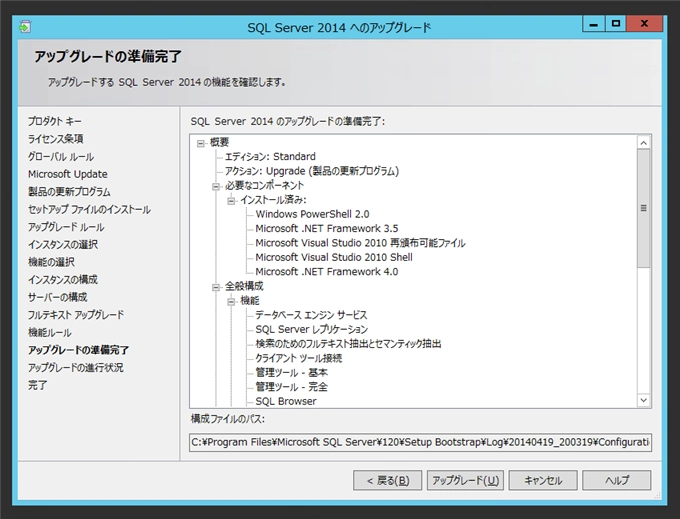Select the 機能ルール step
This screenshot has height=519, width=680.
50,333
